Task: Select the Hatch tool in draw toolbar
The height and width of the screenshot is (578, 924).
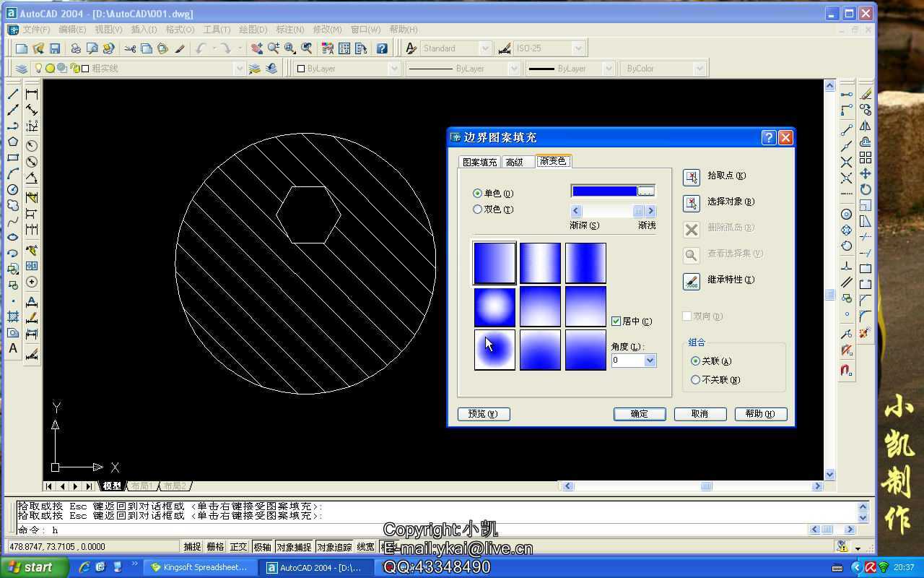Action: 13,316
